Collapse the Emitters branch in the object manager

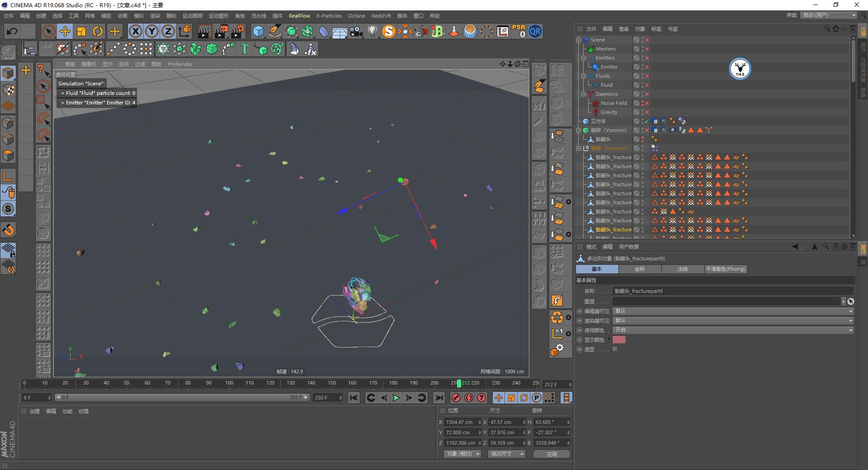click(x=583, y=58)
